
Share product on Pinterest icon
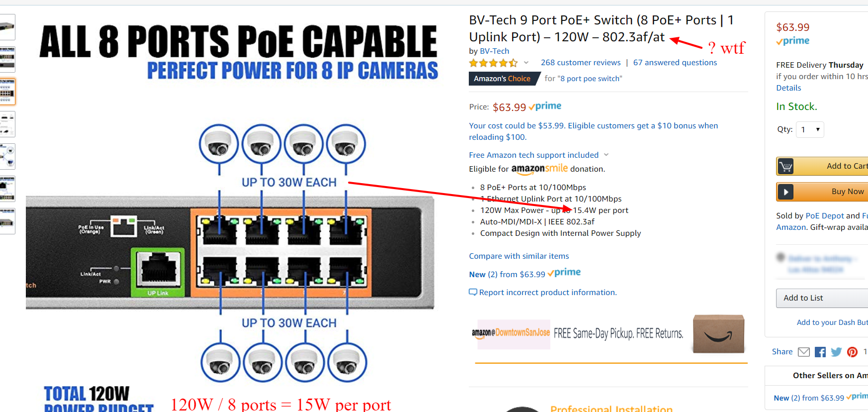[852, 352]
